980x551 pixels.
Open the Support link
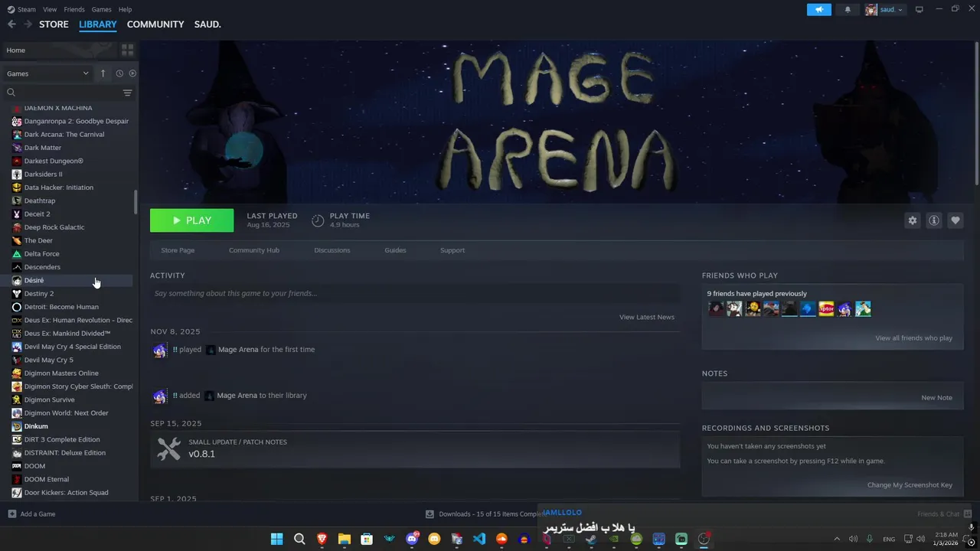(452, 250)
